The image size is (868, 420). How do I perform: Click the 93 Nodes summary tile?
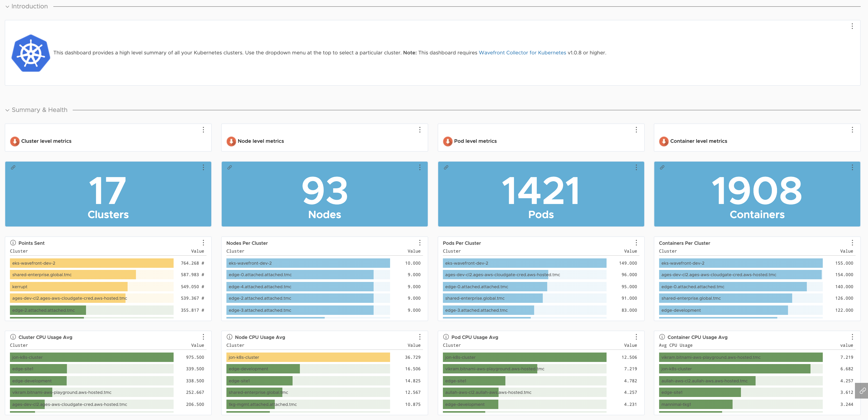pyautogui.click(x=324, y=194)
